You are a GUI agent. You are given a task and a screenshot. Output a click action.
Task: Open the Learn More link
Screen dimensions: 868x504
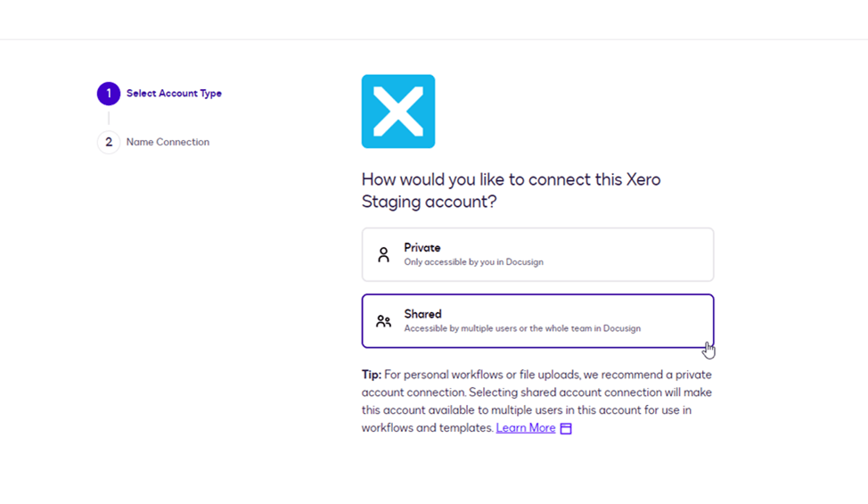(x=526, y=428)
